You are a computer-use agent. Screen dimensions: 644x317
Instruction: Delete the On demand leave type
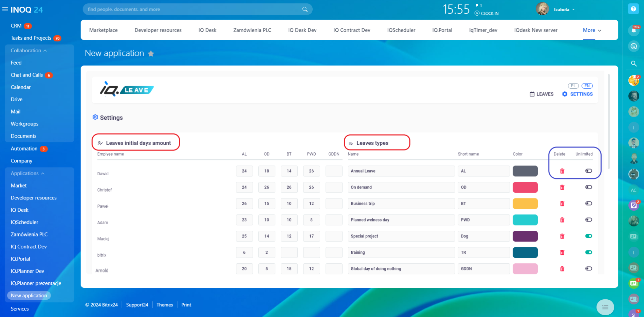[562, 187]
